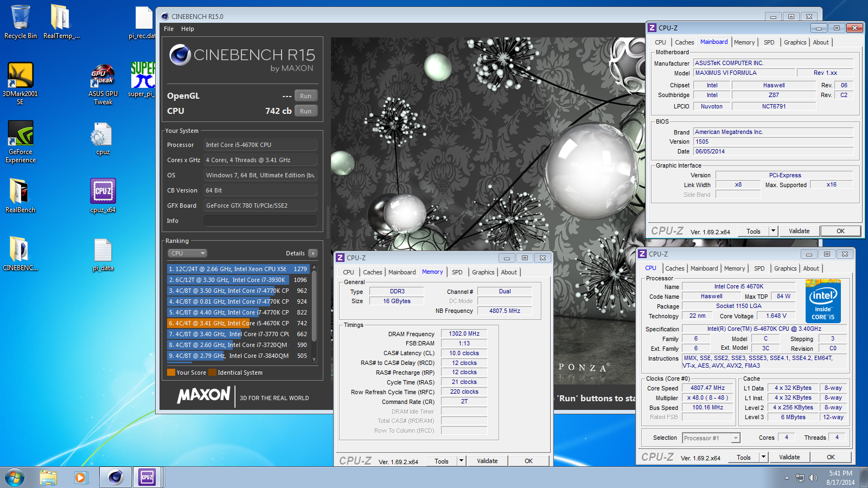
Task: Click Tools button in CPU tab CPU-Z window
Action: (744, 457)
